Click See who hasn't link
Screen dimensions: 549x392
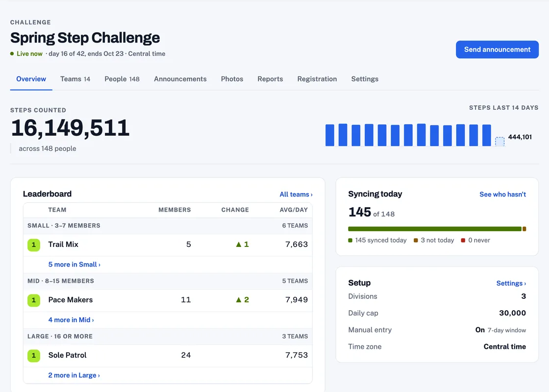502,194
